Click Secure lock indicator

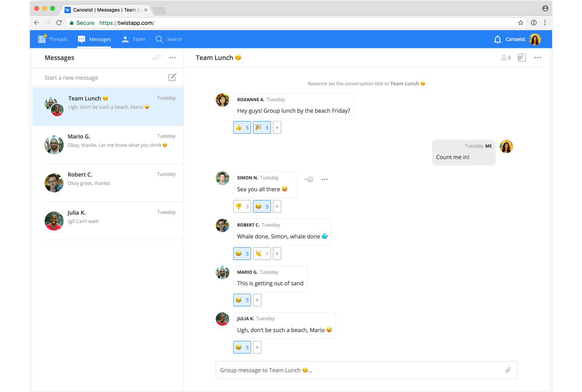coord(82,23)
